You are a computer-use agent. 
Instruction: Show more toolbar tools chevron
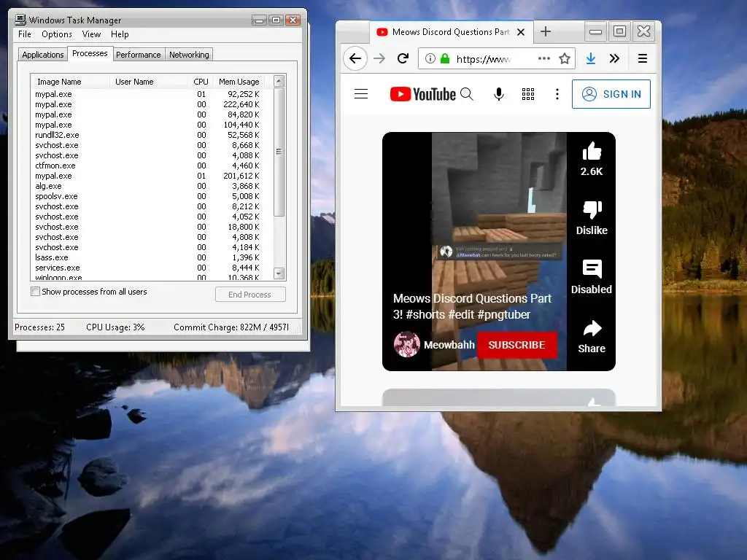pyautogui.click(x=614, y=58)
